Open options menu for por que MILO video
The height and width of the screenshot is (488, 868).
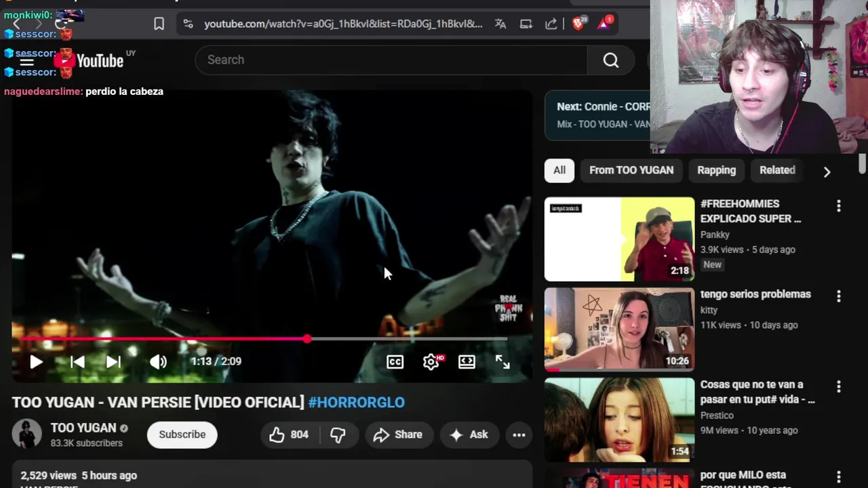click(x=839, y=477)
